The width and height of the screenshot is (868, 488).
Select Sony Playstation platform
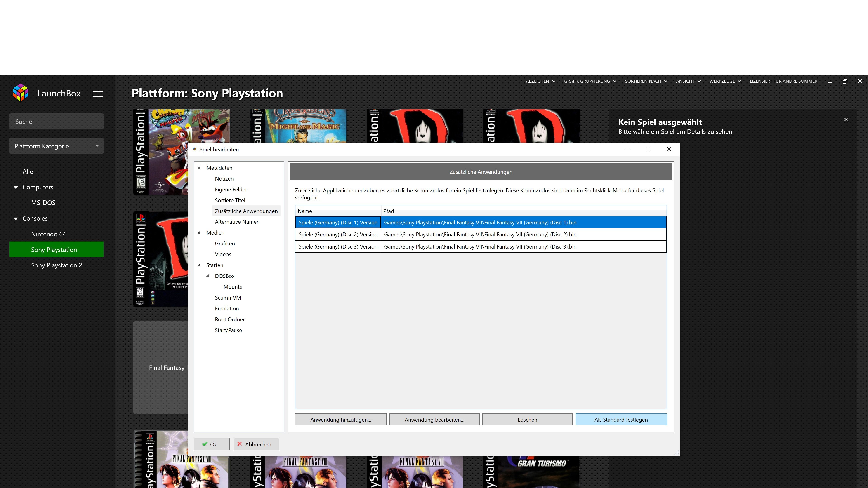coord(56,250)
